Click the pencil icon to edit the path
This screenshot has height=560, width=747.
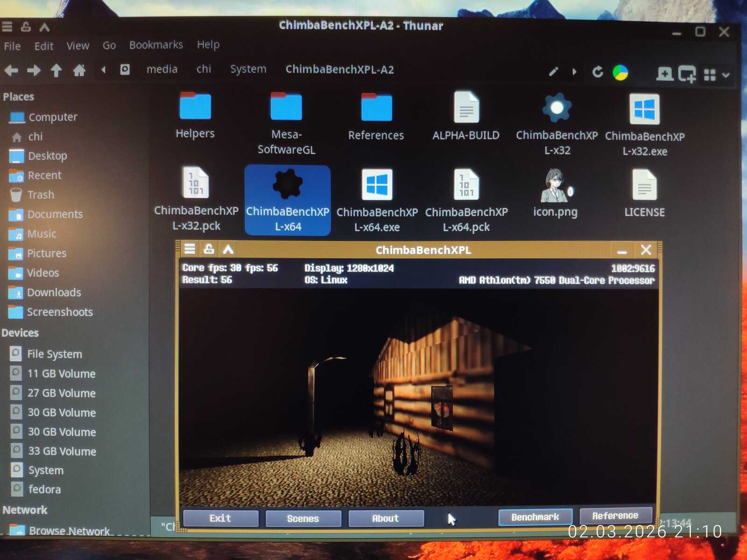tap(553, 71)
